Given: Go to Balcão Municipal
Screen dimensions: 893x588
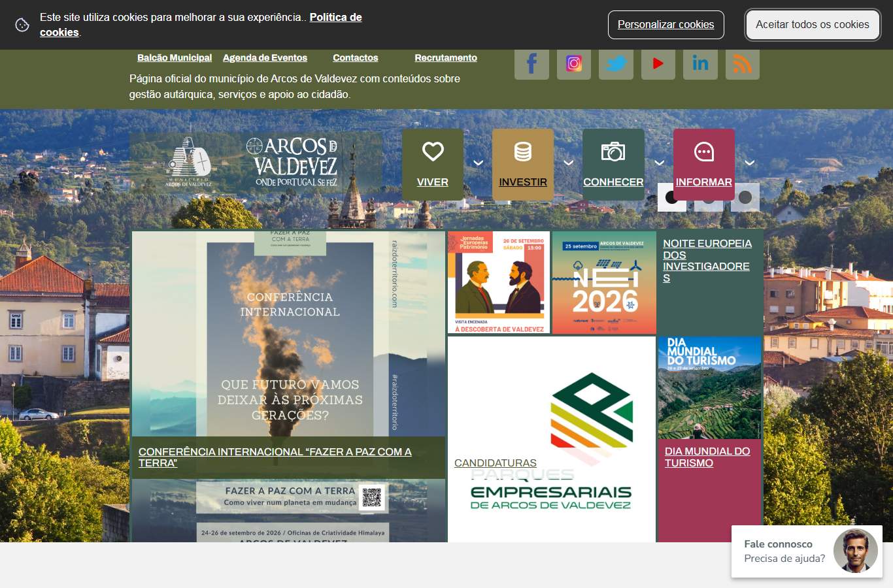Looking at the screenshot, I should coord(175,57).
